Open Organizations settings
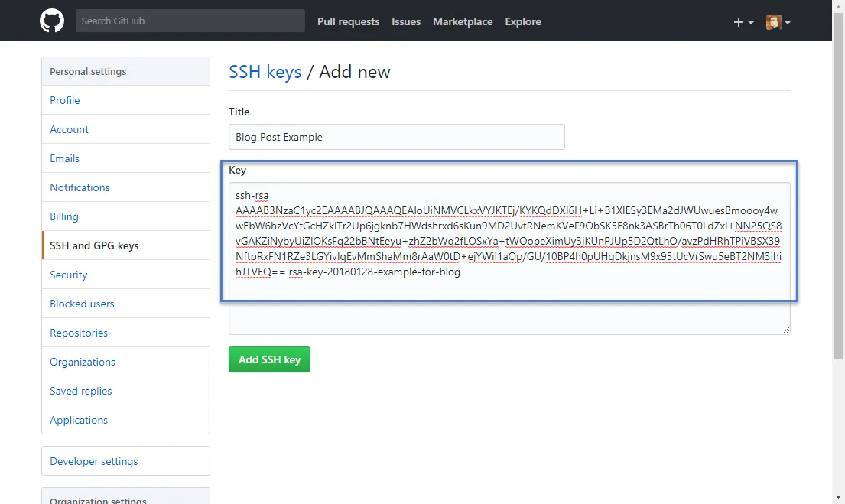This screenshot has width=845, height=504. 125,363
